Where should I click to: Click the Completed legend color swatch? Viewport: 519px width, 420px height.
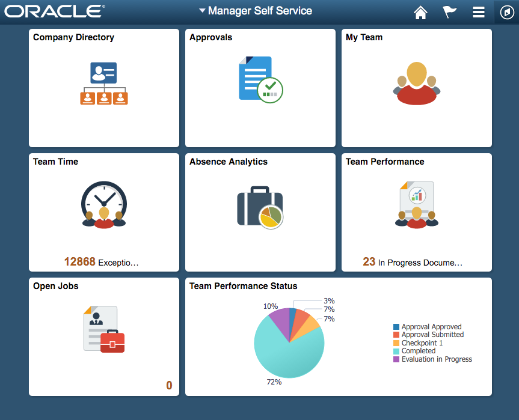(396, 351)
